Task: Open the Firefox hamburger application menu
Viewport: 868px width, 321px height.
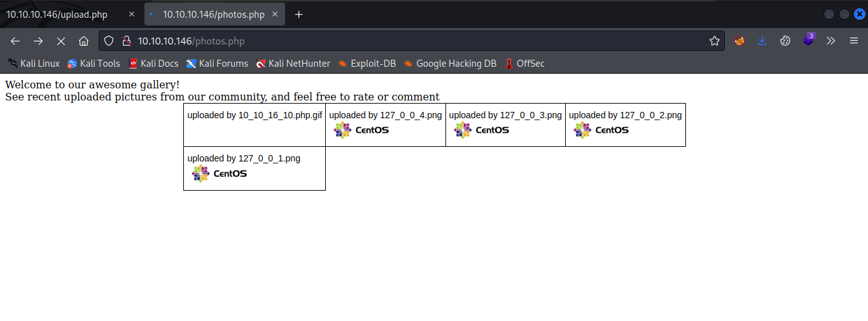Action: 854,41
